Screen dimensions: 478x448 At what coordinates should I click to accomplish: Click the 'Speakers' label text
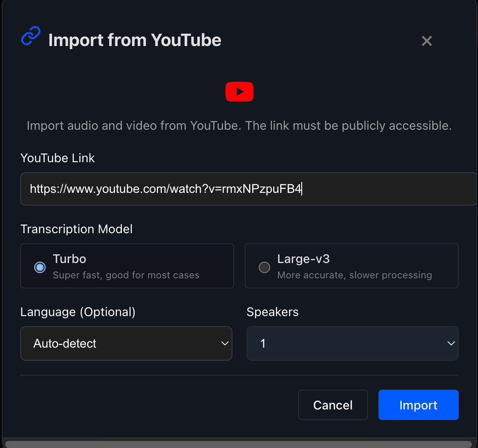pos(272,312)
